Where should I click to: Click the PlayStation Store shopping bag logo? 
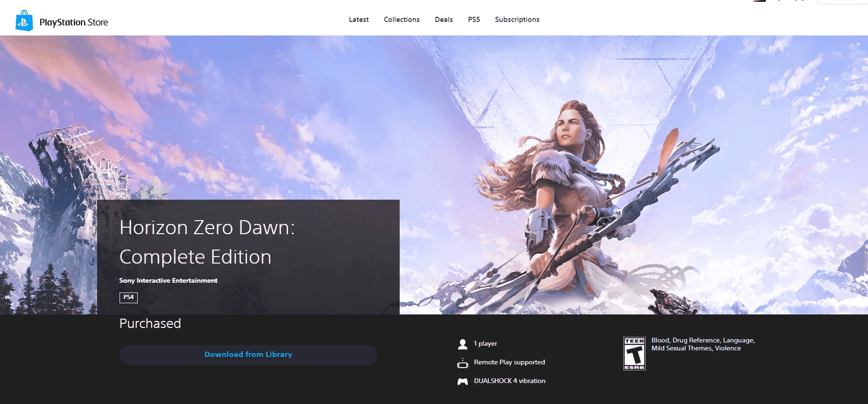coord(24,21)
